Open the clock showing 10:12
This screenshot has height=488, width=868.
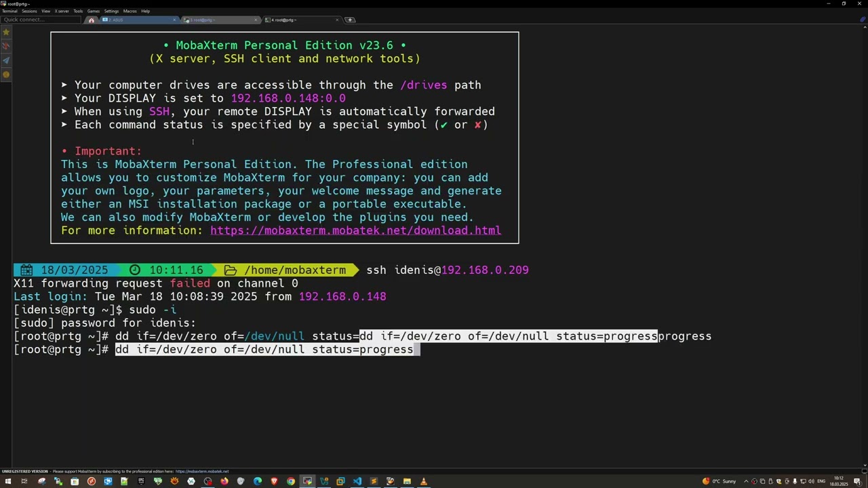(839, 481)
